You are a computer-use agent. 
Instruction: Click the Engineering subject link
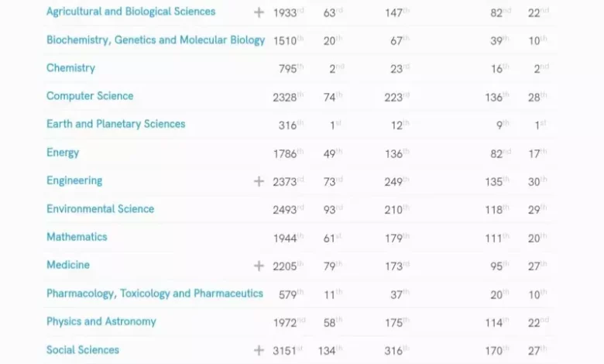pyautogui.click(x=74, y=180)
